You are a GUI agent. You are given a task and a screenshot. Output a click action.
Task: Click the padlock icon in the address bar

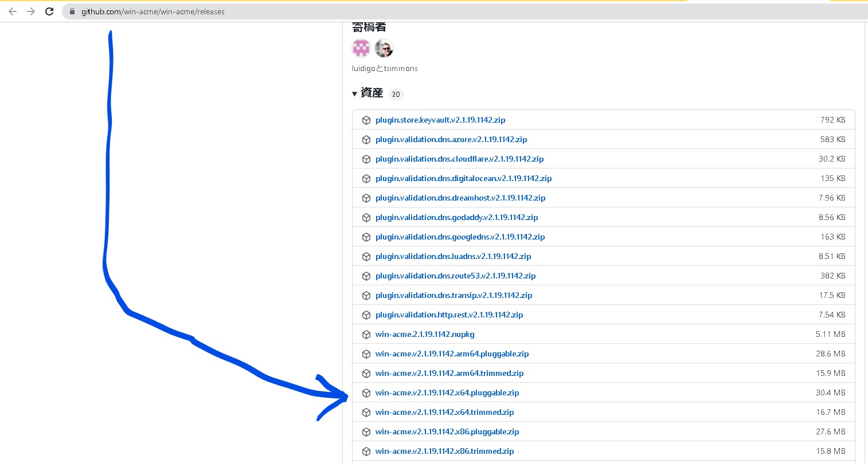72,11
